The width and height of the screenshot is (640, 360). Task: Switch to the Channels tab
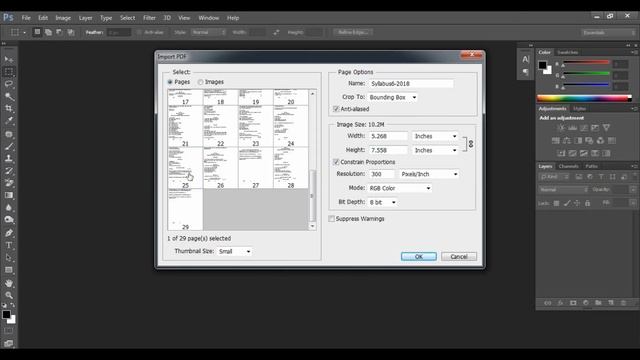(568, 166)
